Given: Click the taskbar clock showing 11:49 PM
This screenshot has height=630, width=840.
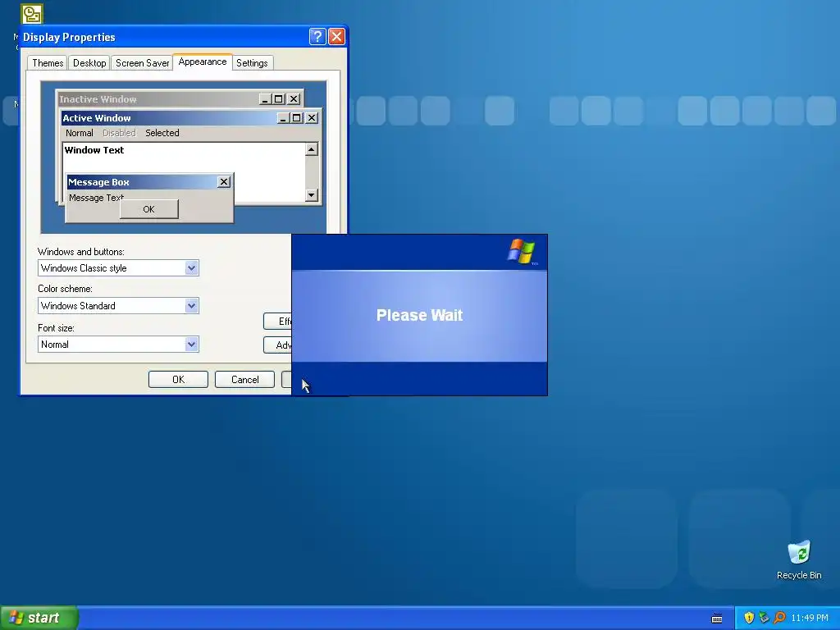Looking at the screenshot, I should coord(810,618).
